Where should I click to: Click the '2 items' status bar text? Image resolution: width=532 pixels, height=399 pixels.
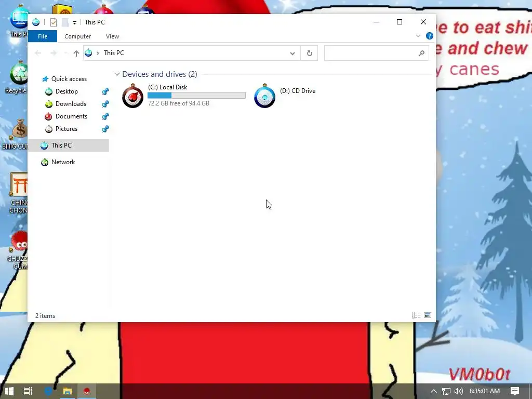(45, 316)
